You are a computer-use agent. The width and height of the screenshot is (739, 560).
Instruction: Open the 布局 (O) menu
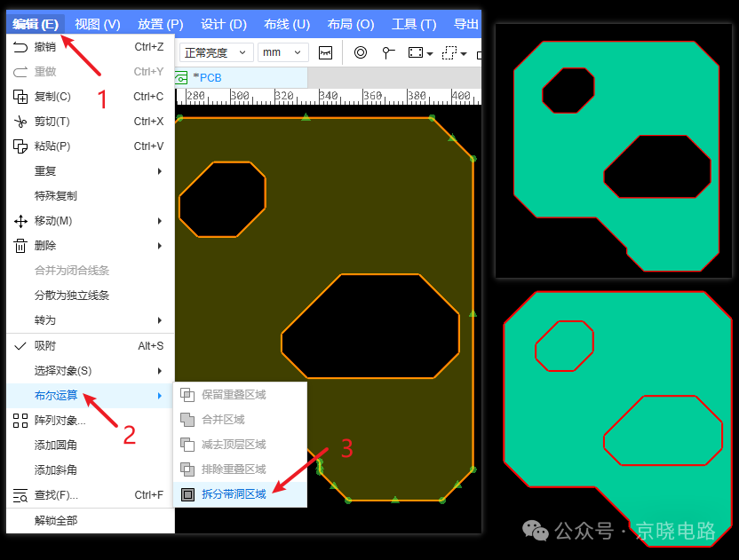point(351,24)
